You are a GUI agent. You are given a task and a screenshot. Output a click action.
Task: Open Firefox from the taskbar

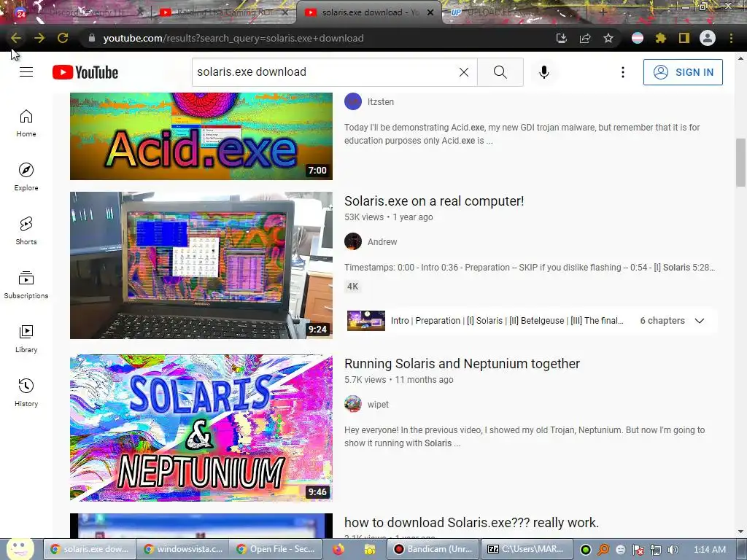click(338, 549)
